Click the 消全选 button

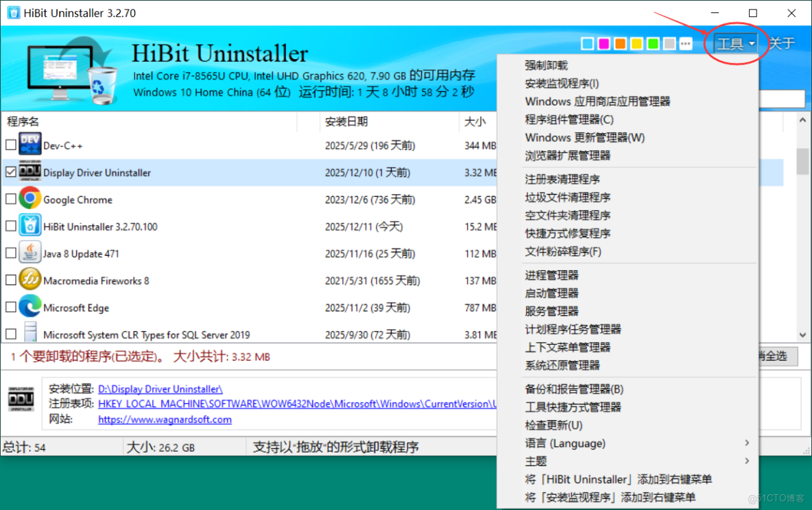click(x=778, y=356)
